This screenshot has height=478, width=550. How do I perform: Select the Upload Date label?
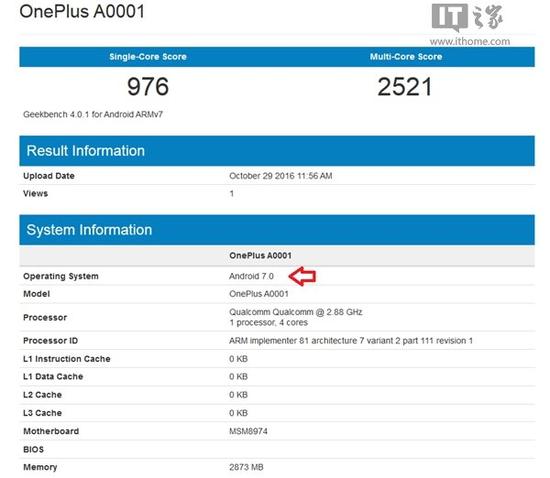pos(49,176)
